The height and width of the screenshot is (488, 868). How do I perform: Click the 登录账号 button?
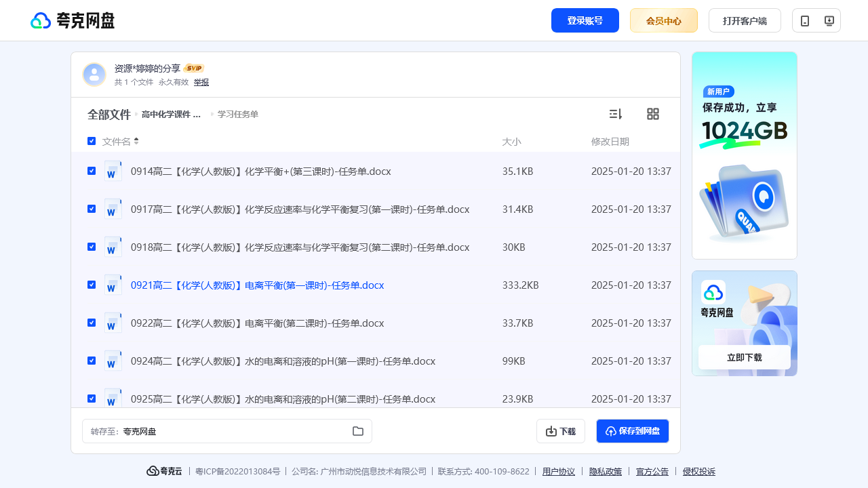tap(585, 20)
